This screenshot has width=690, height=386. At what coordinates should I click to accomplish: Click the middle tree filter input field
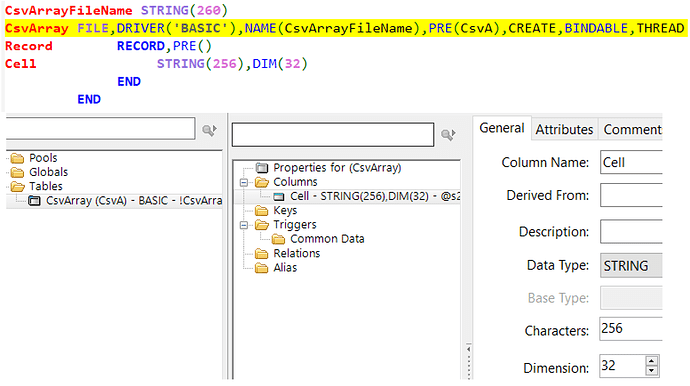(x=333, y=134)
